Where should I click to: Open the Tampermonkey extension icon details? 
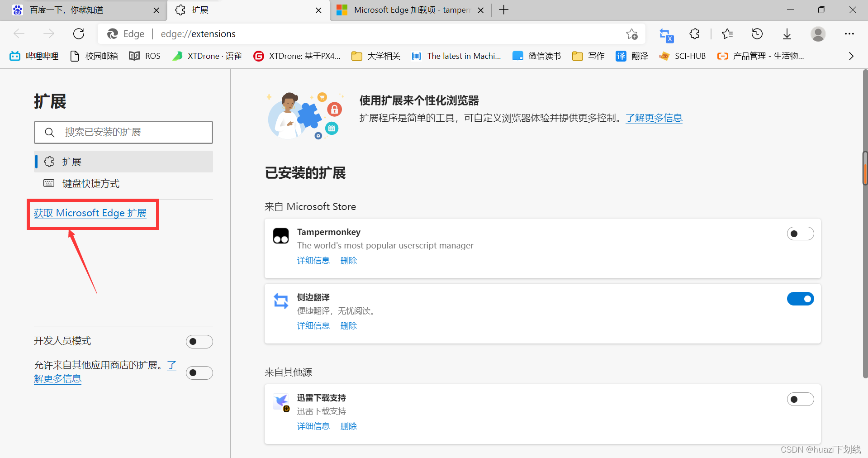[x=280, y=235]
